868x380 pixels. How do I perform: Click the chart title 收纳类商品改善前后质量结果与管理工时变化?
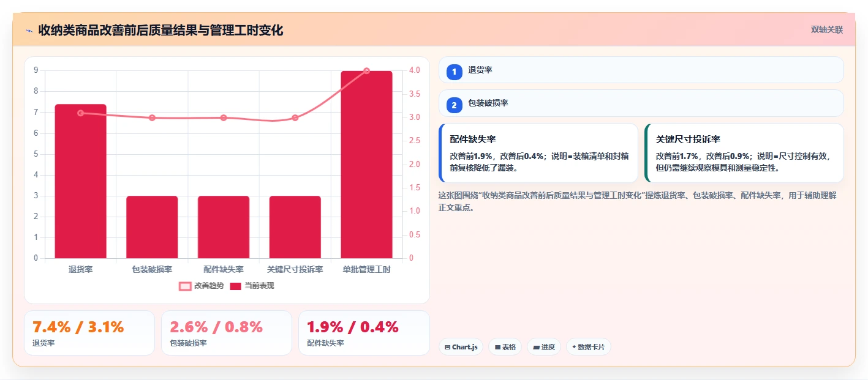tap(160, 30)
